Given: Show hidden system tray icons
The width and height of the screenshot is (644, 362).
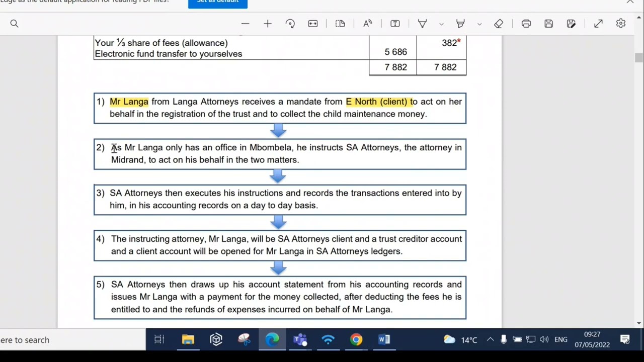Looking at the screenshot, I should [x=490, y=340].
